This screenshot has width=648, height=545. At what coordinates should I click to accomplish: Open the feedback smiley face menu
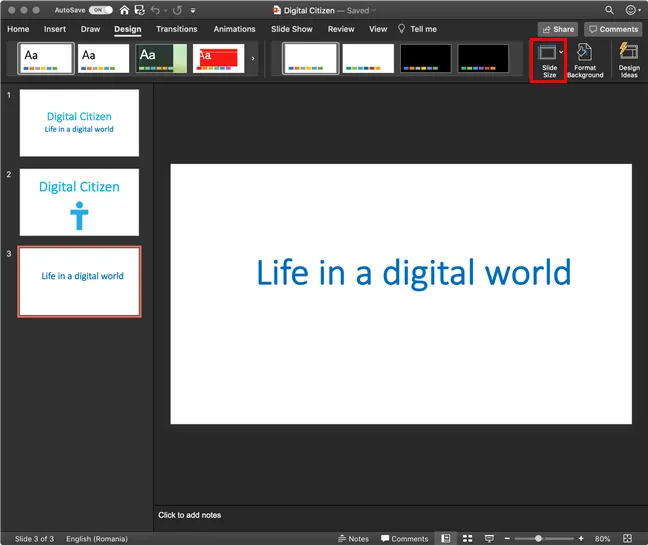pos(633,10)
